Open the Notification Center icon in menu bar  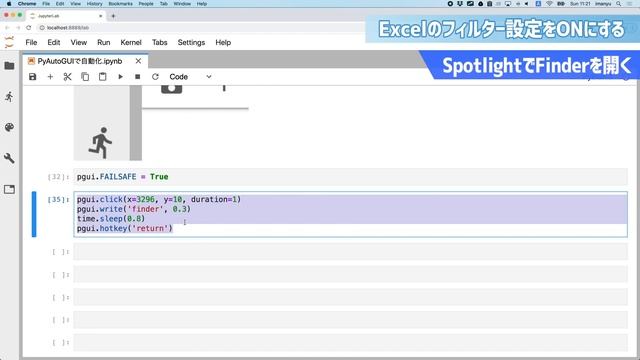[x=629, y=4]
